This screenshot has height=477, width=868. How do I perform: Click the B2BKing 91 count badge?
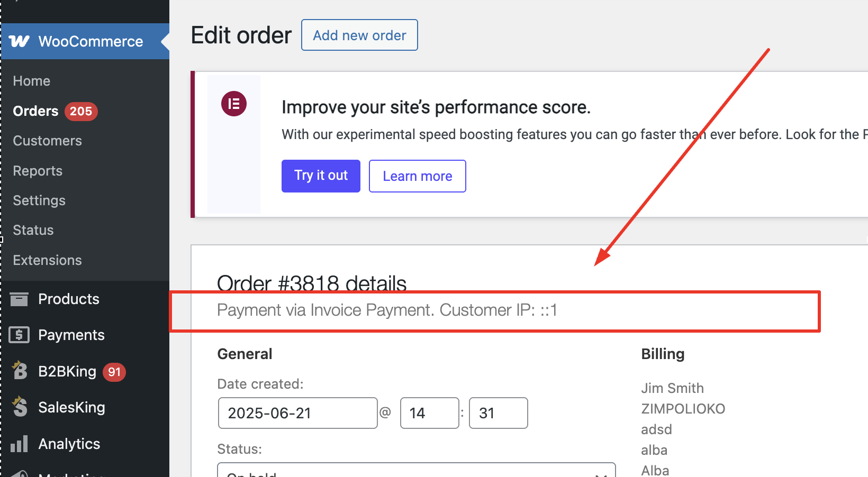[x=114, y=372]
